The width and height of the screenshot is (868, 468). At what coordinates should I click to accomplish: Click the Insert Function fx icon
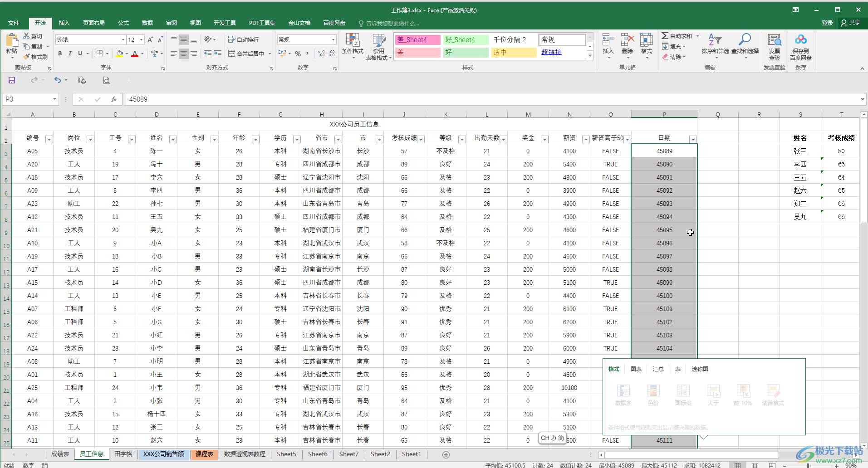(114, 99)
